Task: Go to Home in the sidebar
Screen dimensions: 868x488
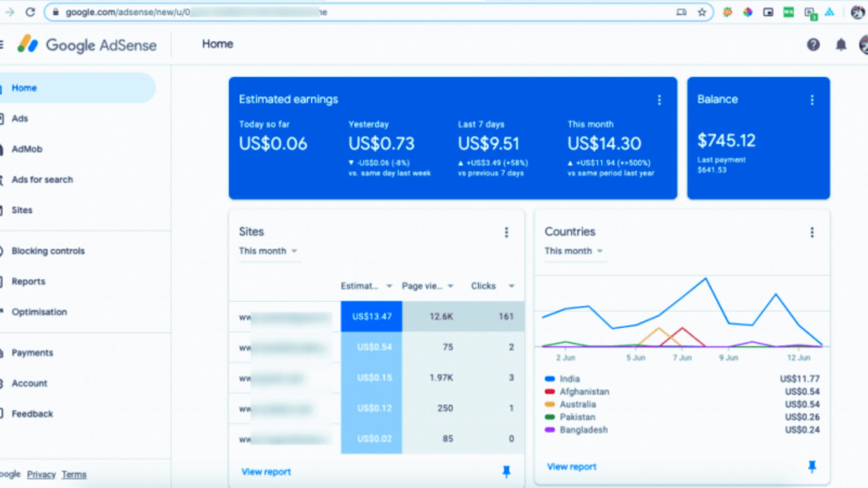Action: click(x=78, y=88)
